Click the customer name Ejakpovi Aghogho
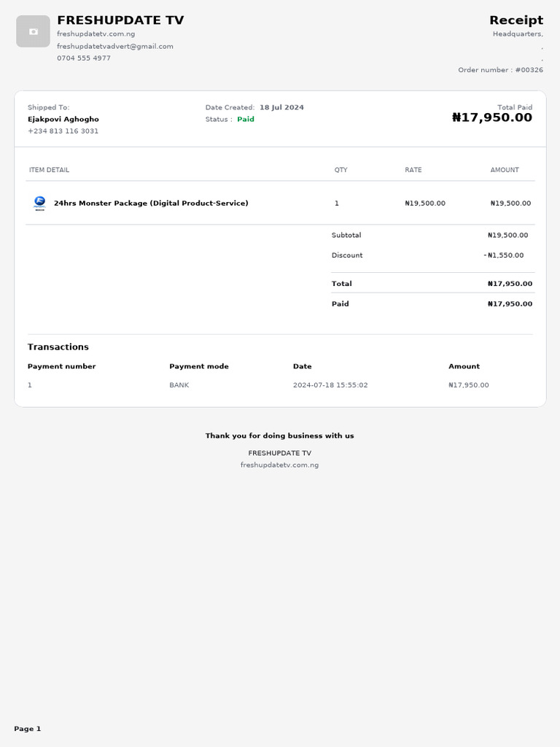The height and width of the screenshot is (747, 560). pos(63,119)
